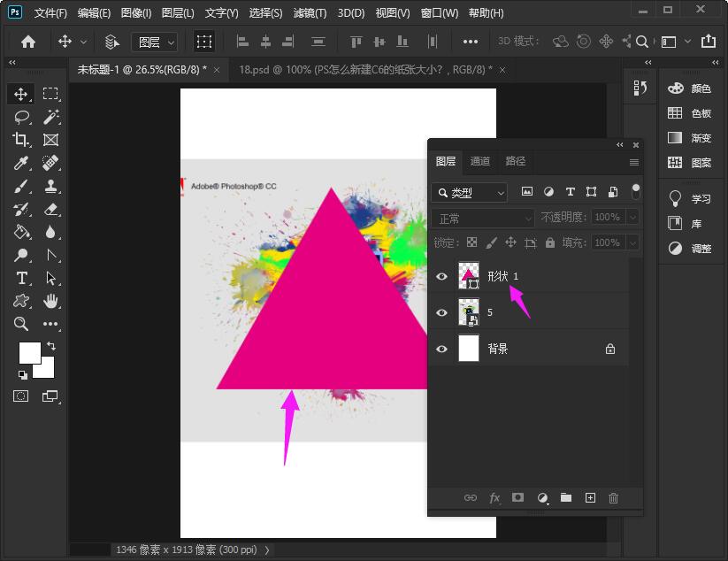Image resolution: width=728 pixels, height=561 pixels.
Task: Switch to the 通道 tab
Action: pyautogui.click(x=479, y=161)
